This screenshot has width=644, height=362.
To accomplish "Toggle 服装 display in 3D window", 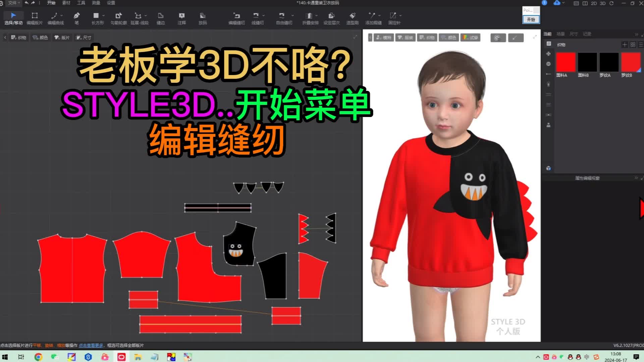I will pyautogui.click(x=405, y=38).
